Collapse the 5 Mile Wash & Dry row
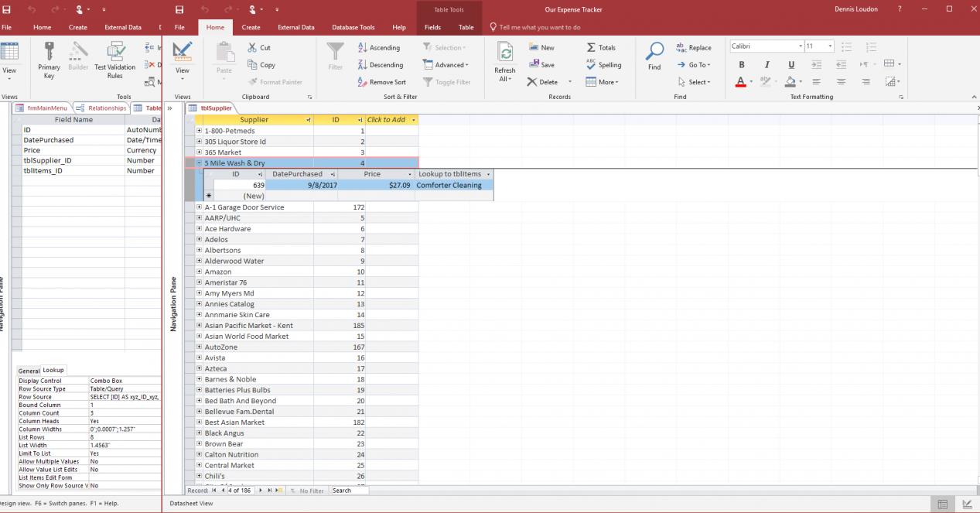 200,163
